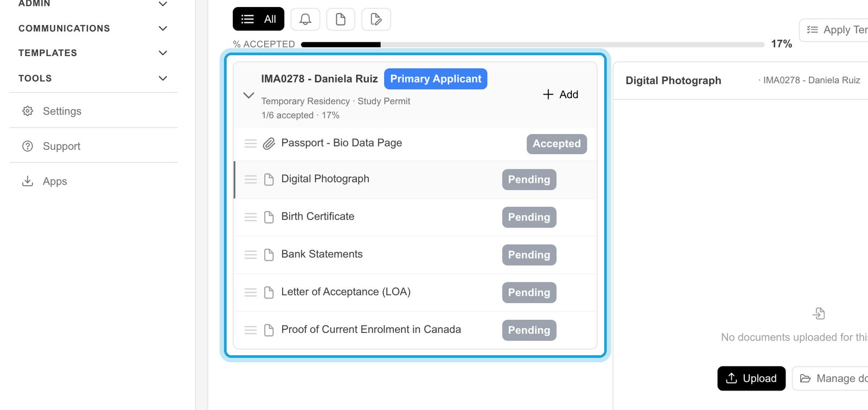
Task: Click the Settings gear icon
Action: tap(28, 111)
